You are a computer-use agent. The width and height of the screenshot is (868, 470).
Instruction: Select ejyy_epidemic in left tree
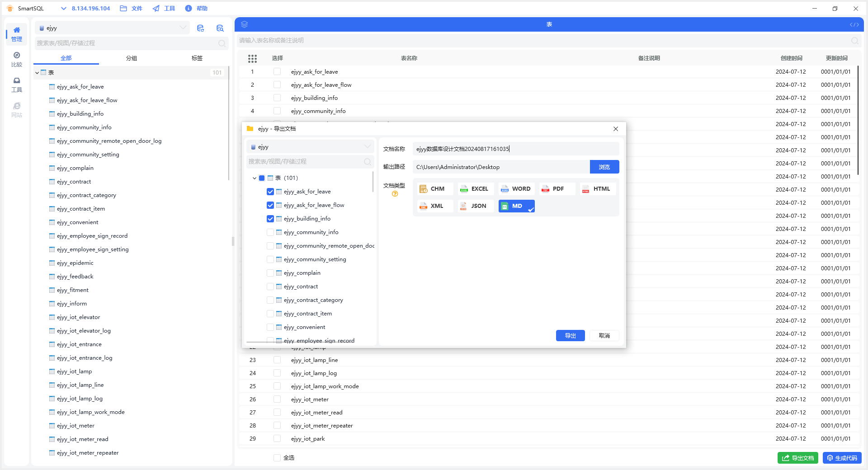75,263
